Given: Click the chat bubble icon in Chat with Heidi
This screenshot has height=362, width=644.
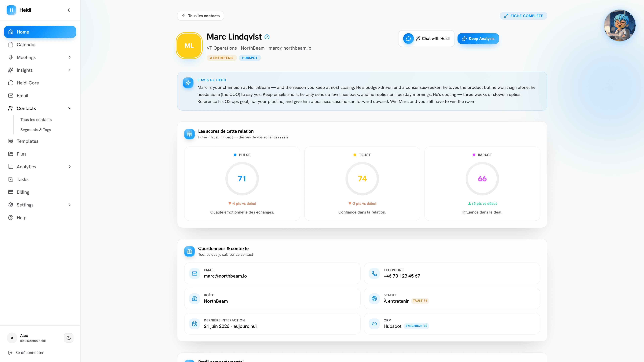Looking at the screenshot, I should [409, 39].
